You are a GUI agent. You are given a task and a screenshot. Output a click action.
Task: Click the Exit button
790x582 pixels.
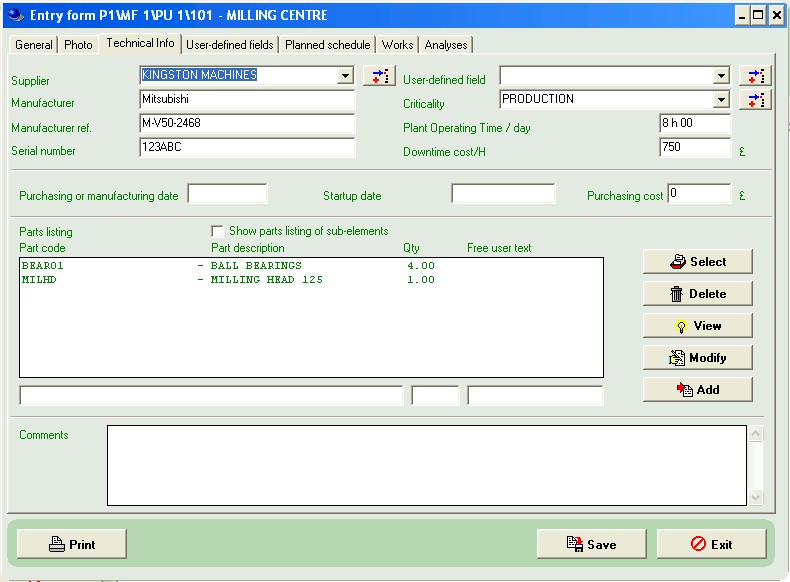(711, 544)
